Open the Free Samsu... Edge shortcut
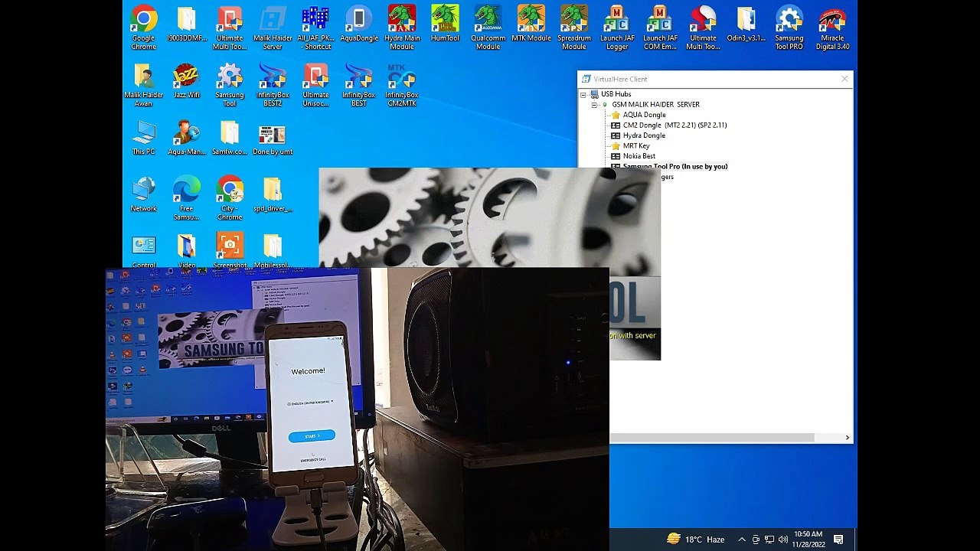Screen dimensions: 980x551 (186, 197)
